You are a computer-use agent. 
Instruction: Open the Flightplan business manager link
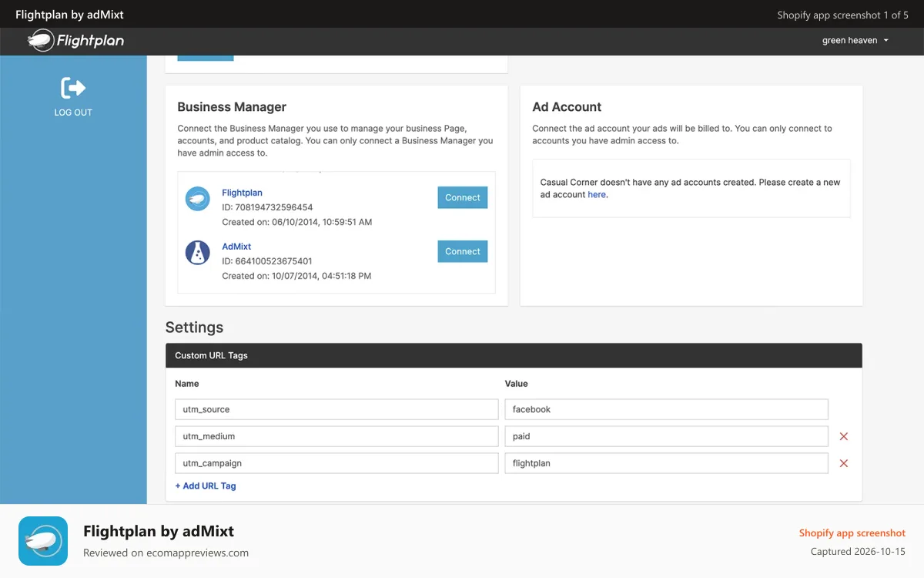coord(242,193)
